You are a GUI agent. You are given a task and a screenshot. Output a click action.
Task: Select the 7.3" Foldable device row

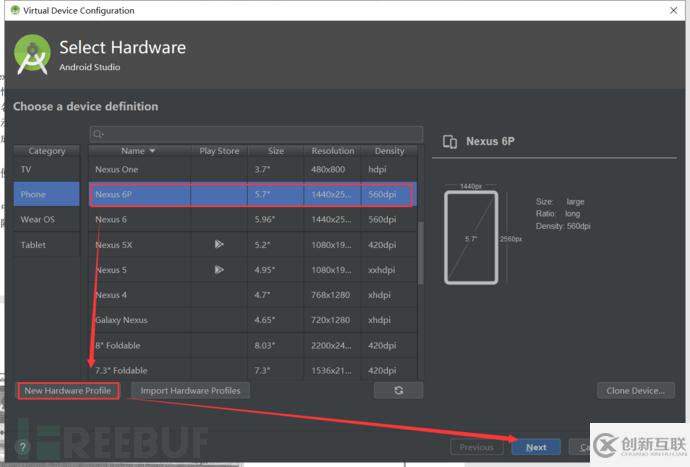[x=253, y=370]
